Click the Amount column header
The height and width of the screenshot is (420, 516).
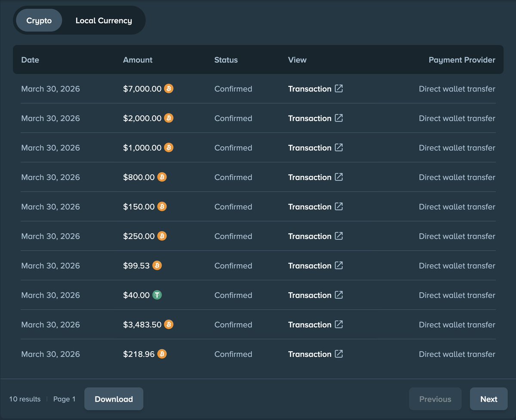[138, 60]
